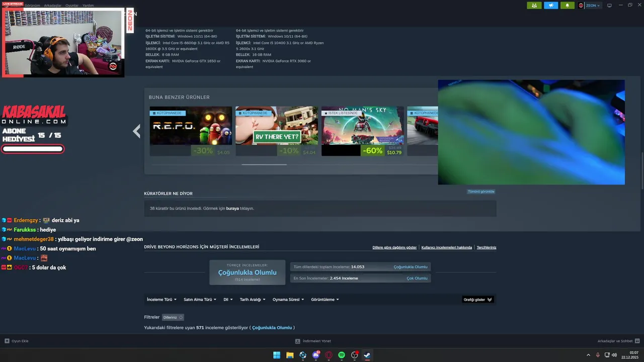
Task: Click the blue megaphone announcements button
Action: click(551, 6)
